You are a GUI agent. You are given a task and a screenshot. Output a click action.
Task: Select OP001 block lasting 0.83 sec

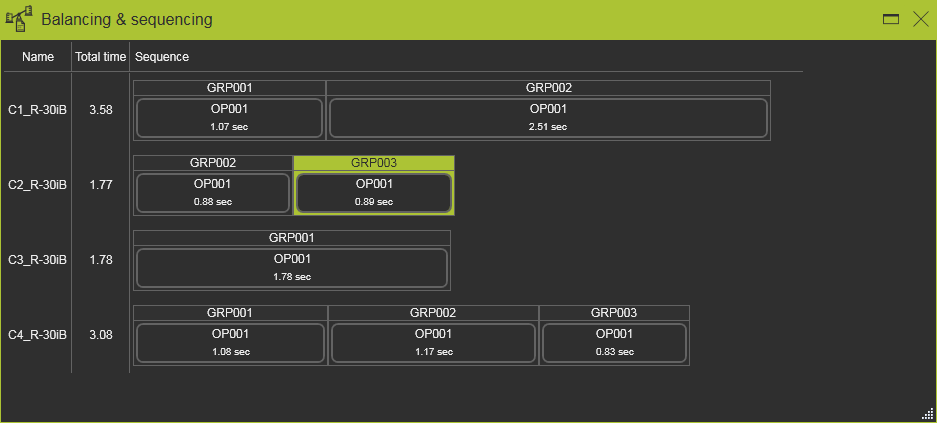point(614,343)
